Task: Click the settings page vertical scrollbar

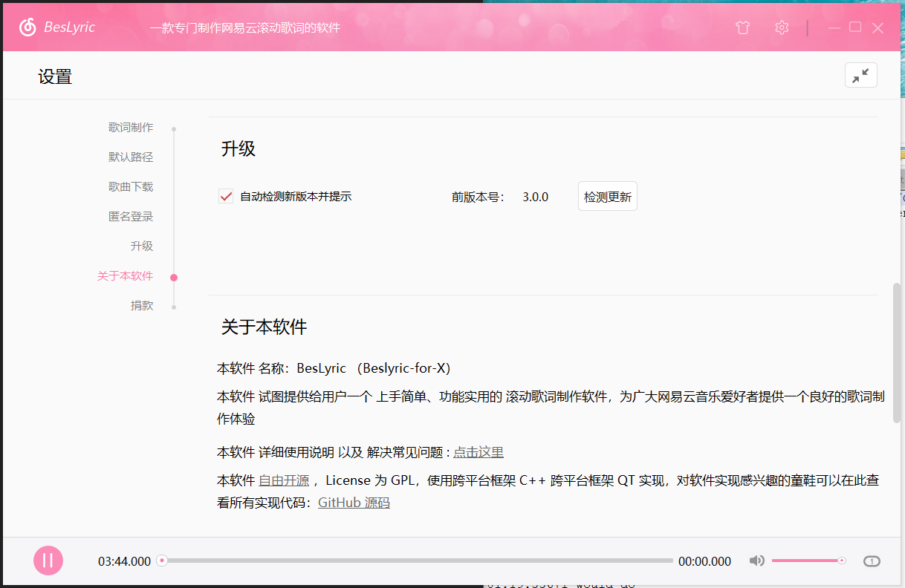Action: 896,353
